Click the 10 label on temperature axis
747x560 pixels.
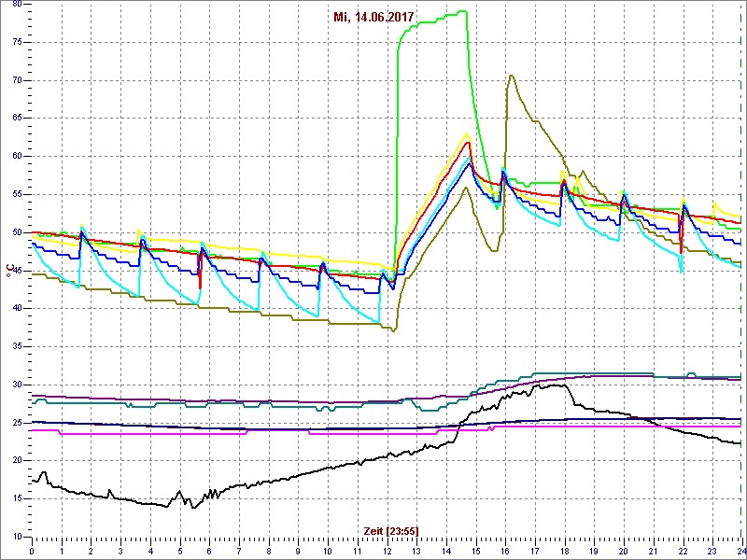pyautogui.click(x=16, y=537)
